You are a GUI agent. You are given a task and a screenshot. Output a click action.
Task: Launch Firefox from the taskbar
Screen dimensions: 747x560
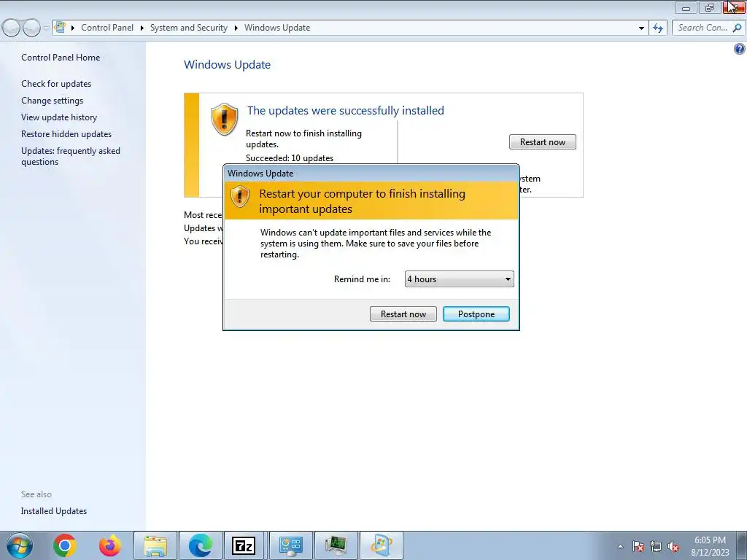click(110, 545)
